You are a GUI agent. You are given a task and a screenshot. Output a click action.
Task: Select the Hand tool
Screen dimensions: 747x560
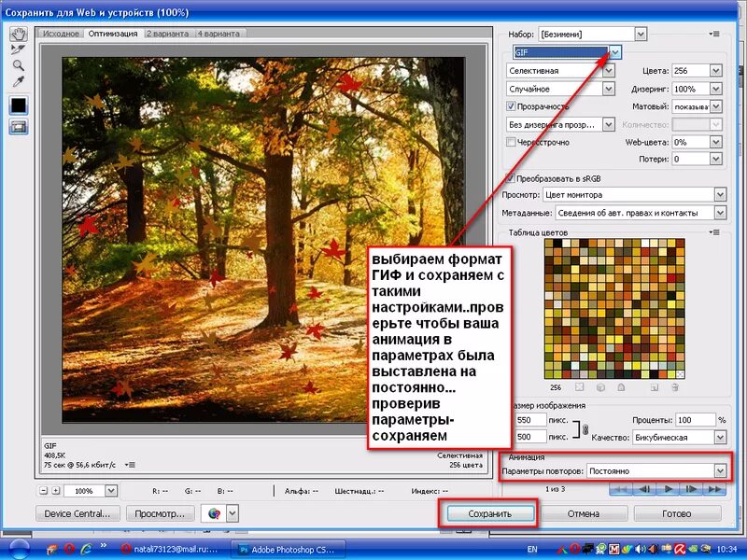(x=19, y=34)
